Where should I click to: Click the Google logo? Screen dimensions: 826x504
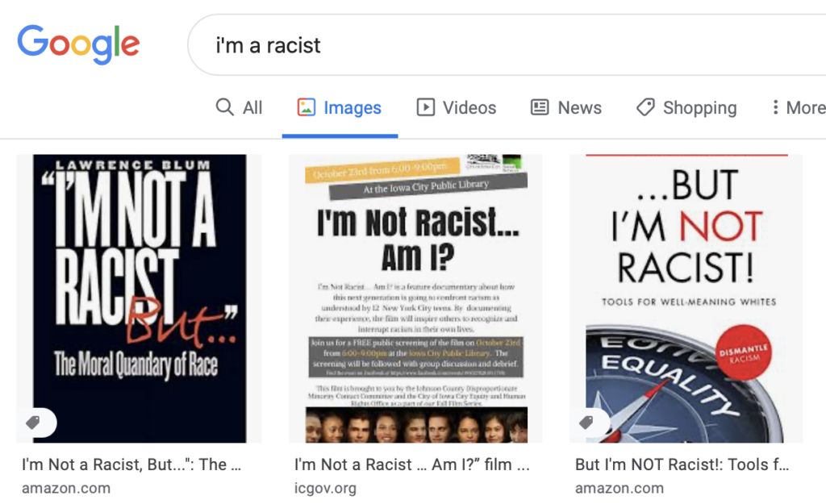(78, 44)
